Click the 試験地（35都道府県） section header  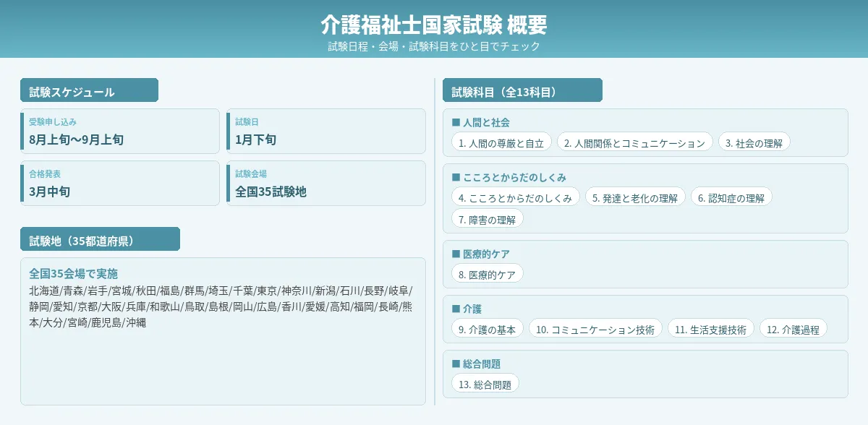point(100,239)
